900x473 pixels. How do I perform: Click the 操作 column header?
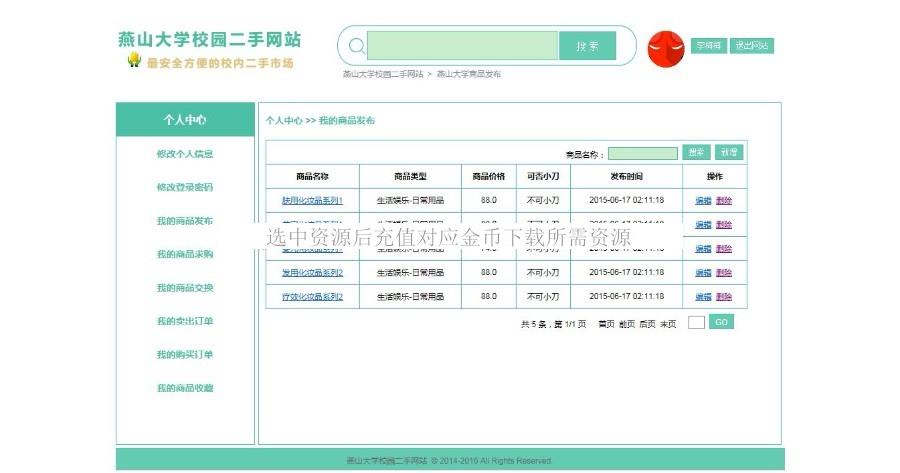click(715, 176)
